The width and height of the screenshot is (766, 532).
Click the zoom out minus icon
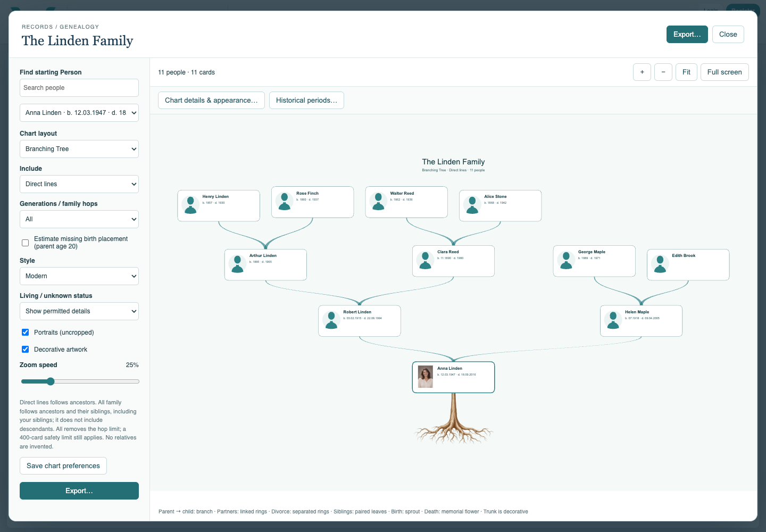point(663,72)
